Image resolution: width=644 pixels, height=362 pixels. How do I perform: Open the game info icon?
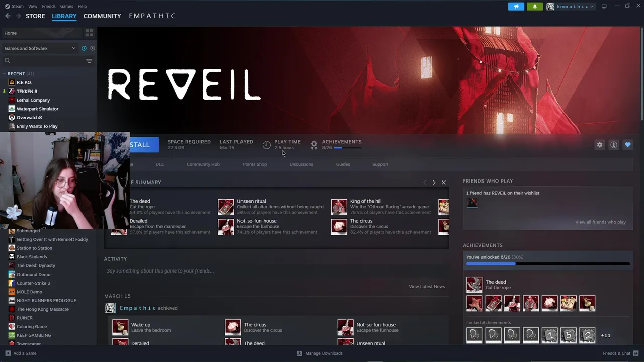pyautogui.click(x=614, y=145)
